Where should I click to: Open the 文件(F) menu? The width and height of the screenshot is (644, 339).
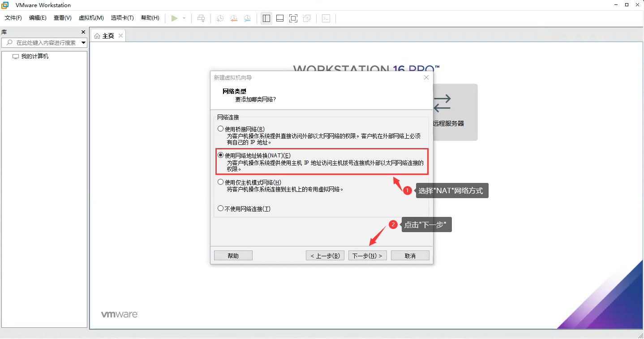coord(13,18)
